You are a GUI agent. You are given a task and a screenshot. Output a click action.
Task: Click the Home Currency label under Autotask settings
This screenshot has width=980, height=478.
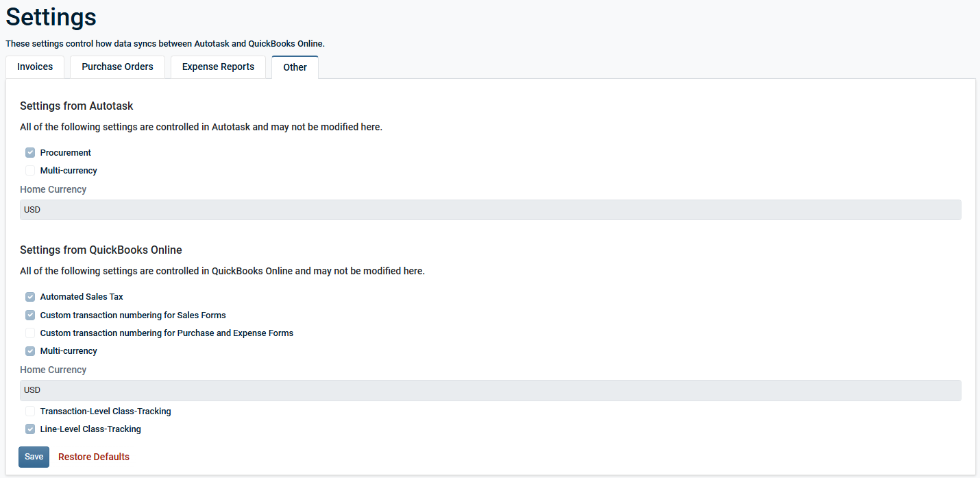[x=53, y=189]
